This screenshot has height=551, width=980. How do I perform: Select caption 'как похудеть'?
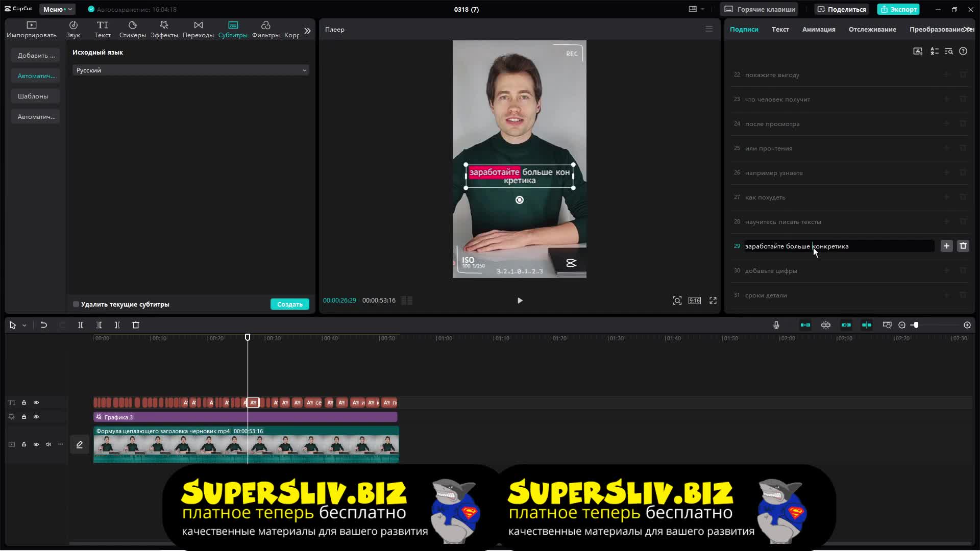coord(765,197)
